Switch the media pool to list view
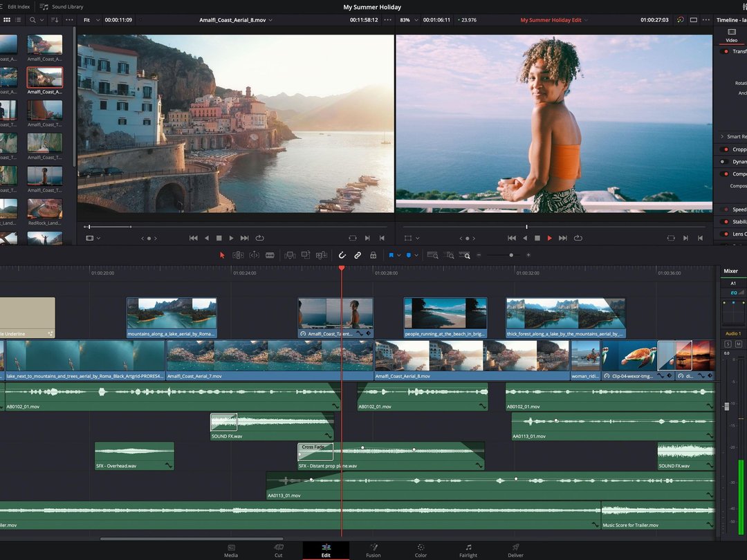Screen dimensions: 747x560 (x=17, y=19)
